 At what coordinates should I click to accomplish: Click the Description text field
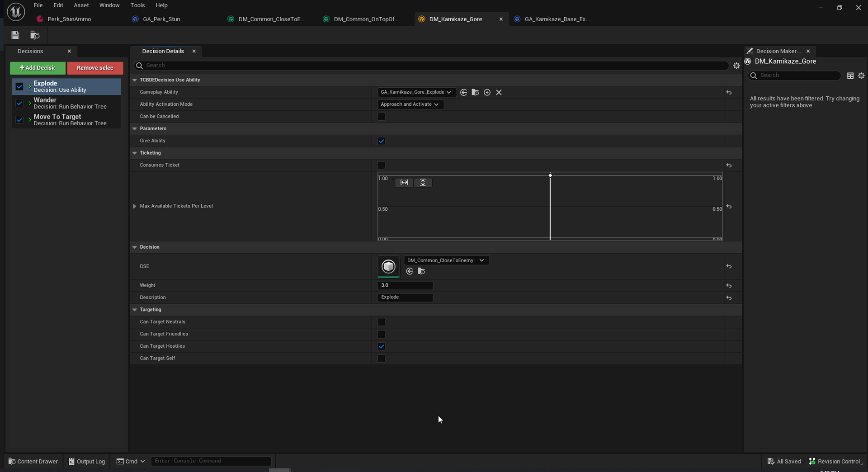click(405, 297)
